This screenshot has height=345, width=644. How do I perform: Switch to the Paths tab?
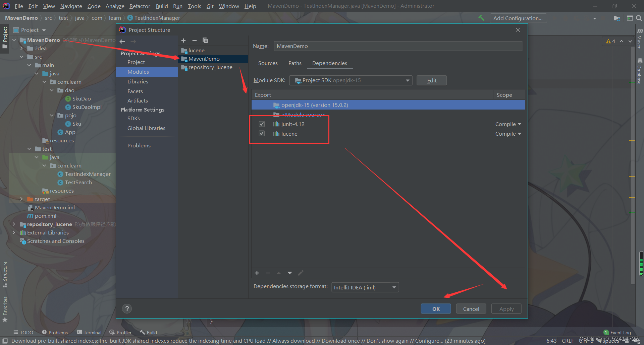[294, 63]
